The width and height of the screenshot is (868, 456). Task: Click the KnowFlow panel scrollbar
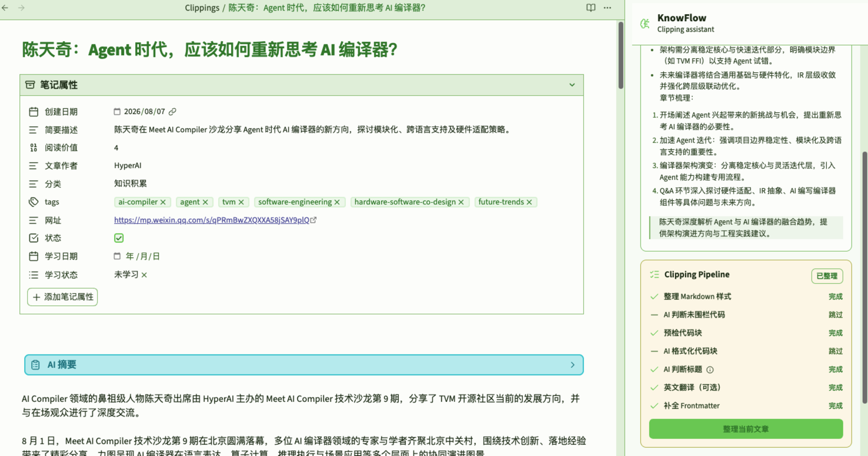click(864, 277)
